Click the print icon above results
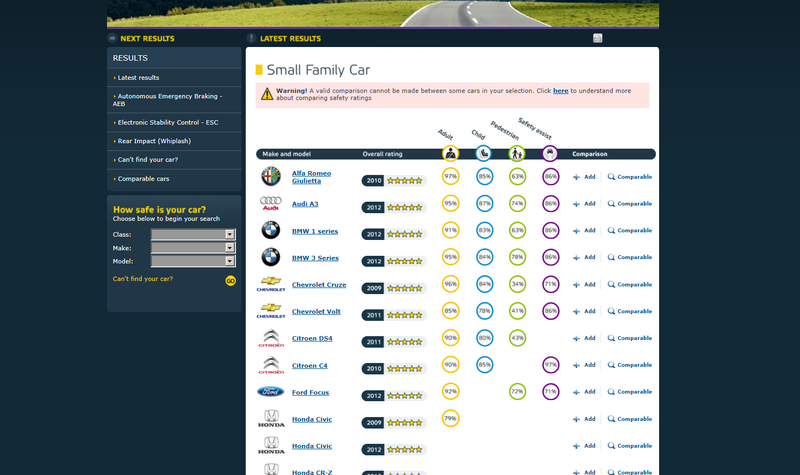 coord(597,38)
